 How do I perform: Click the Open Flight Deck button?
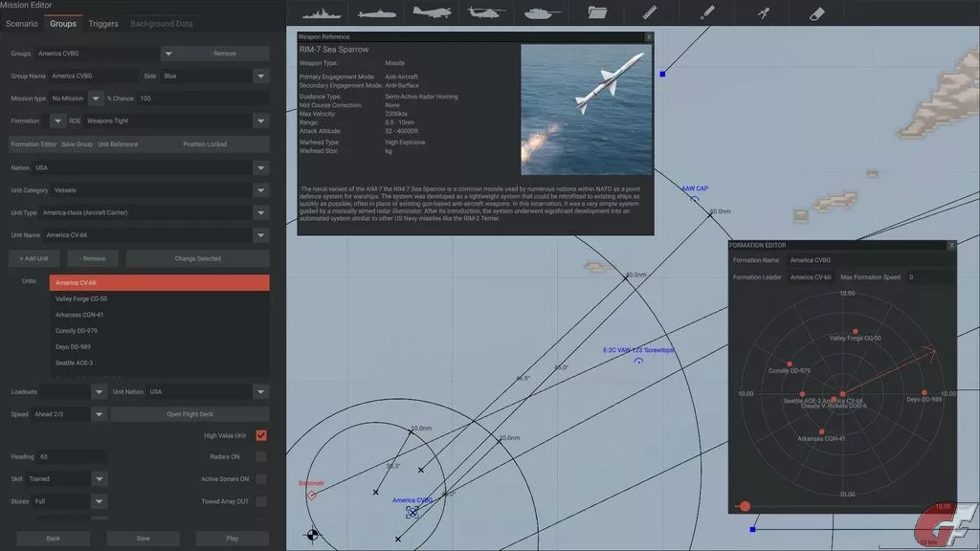coord(189,414)
